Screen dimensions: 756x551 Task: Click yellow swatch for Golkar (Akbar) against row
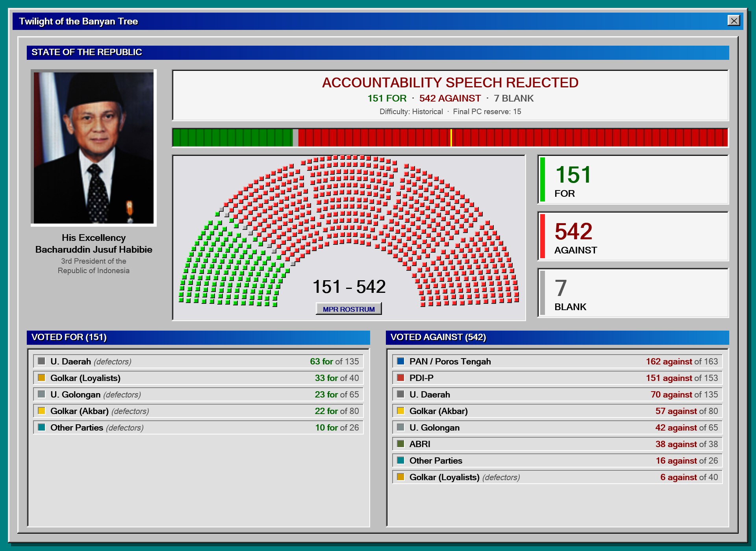tap(400, 410)
